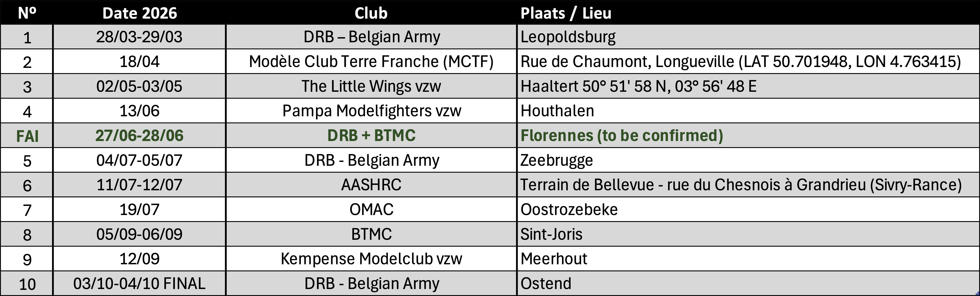Click the 'Club' column header
980x296 pixels.
point(371,13)
